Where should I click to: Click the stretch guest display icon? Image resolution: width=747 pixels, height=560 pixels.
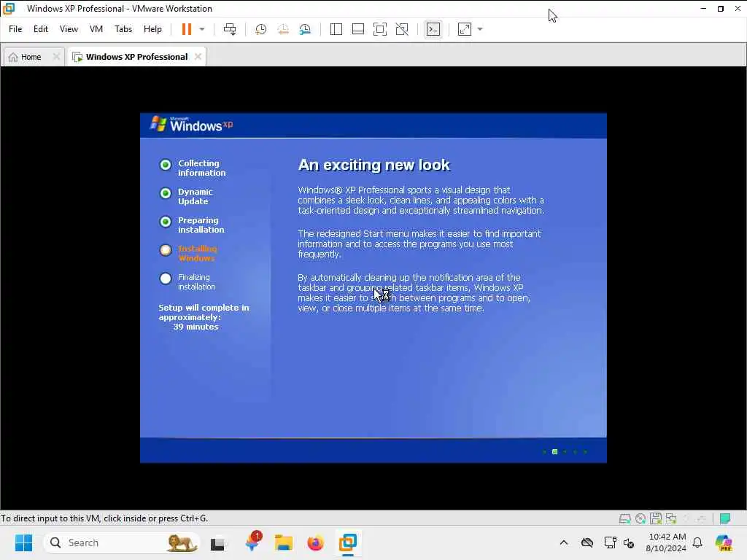click(465, 29)
